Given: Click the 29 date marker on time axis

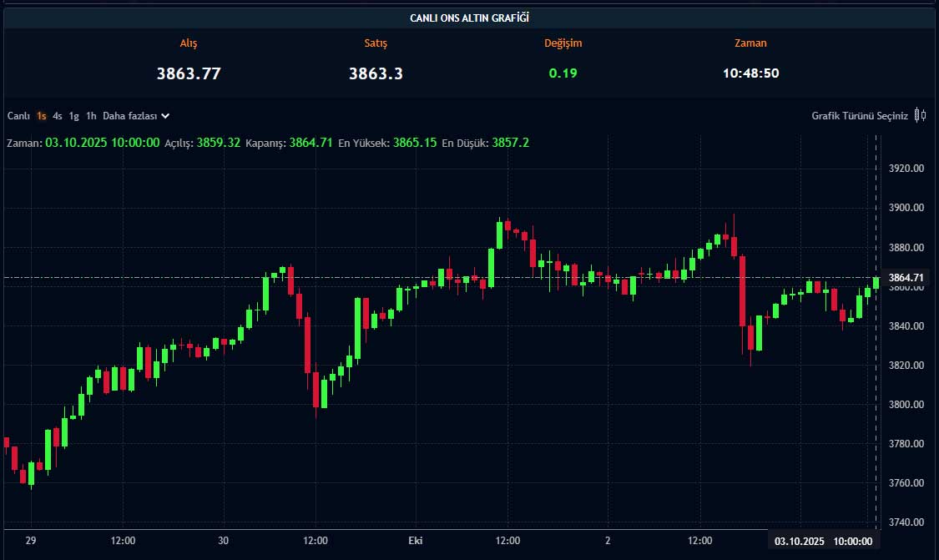Looking at the screenshot, I should [31, 542].
